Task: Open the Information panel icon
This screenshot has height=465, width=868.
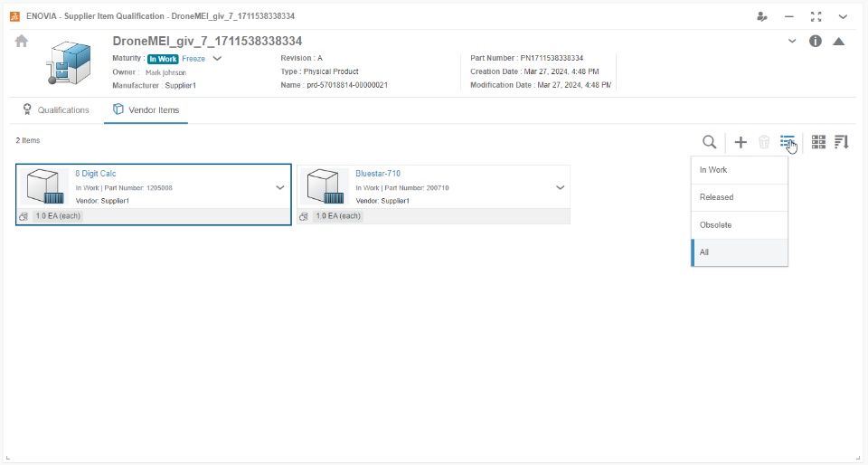Action: [816, 41]
